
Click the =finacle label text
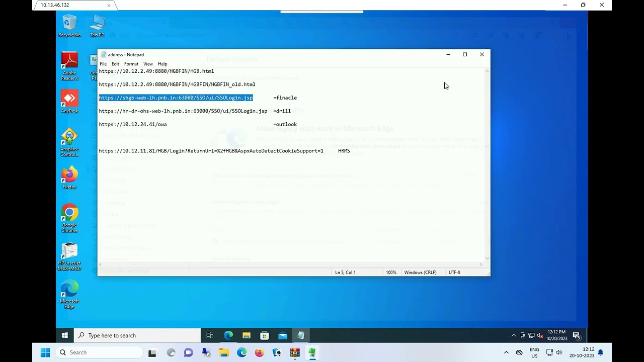(285, 98)
